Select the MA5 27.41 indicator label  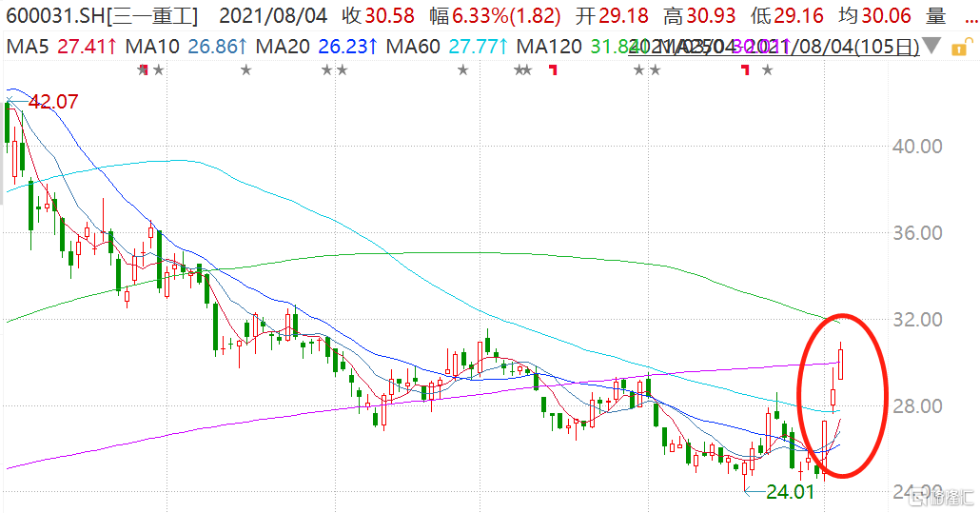pyautogui.click(x=61, y=47)
